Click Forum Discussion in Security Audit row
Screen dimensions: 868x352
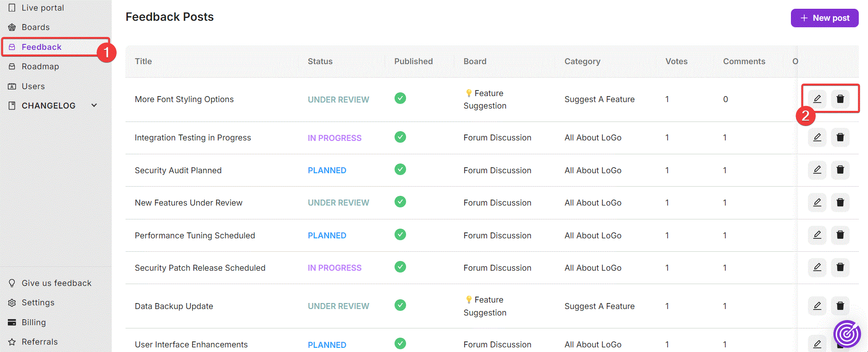pos(497,170)
